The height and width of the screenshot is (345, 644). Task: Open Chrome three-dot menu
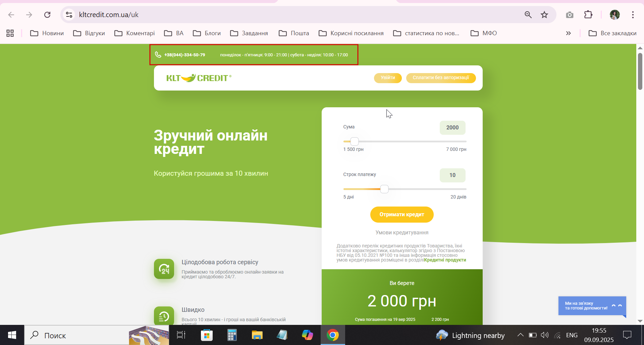[633, 15]
